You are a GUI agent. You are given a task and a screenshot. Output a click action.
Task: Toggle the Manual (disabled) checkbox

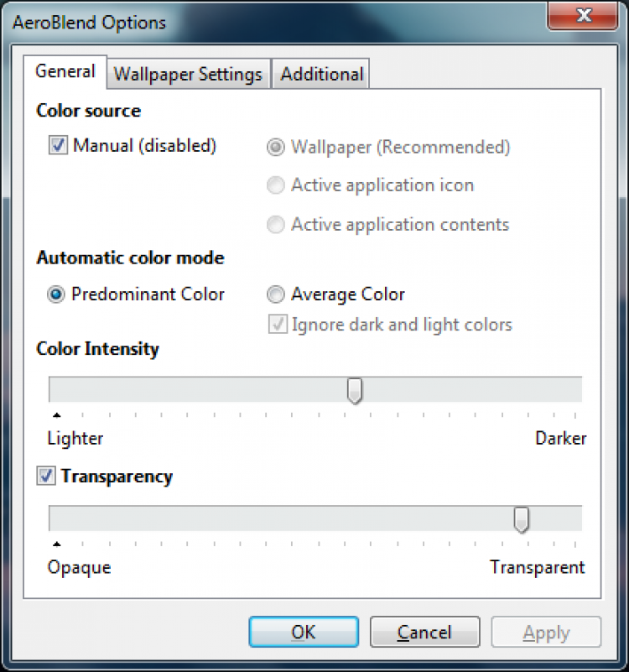click(x=58, y=146)
